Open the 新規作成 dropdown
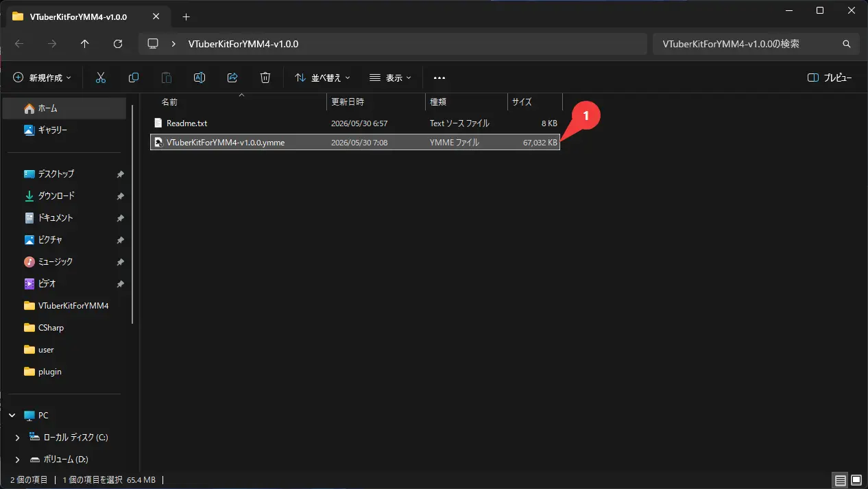 [x=42, y=77]
